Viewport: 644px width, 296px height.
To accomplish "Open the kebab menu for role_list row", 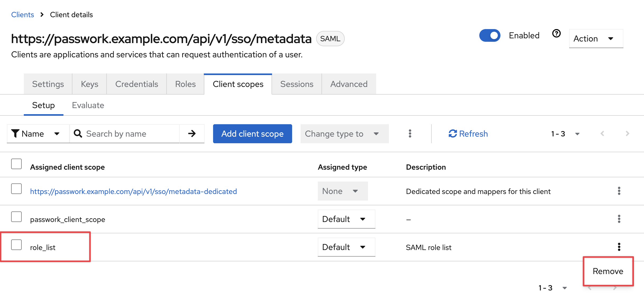I will pos(619,247).
